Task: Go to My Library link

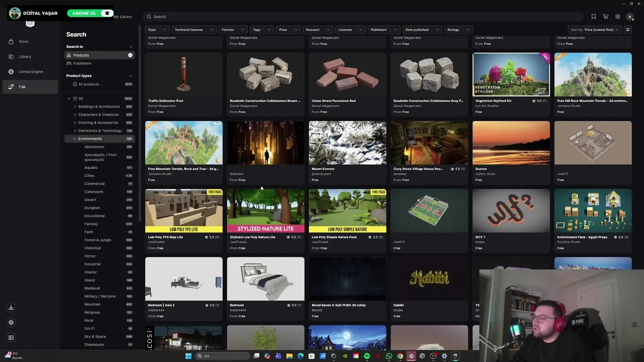Action: click(122, 17)
